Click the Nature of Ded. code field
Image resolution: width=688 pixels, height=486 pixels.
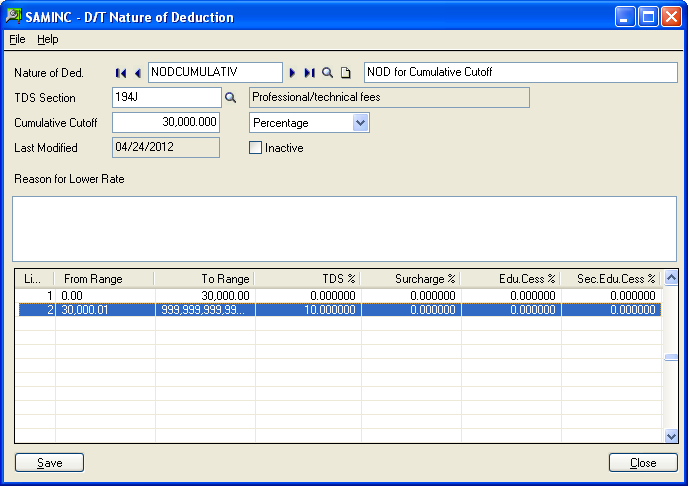(215, 72)
